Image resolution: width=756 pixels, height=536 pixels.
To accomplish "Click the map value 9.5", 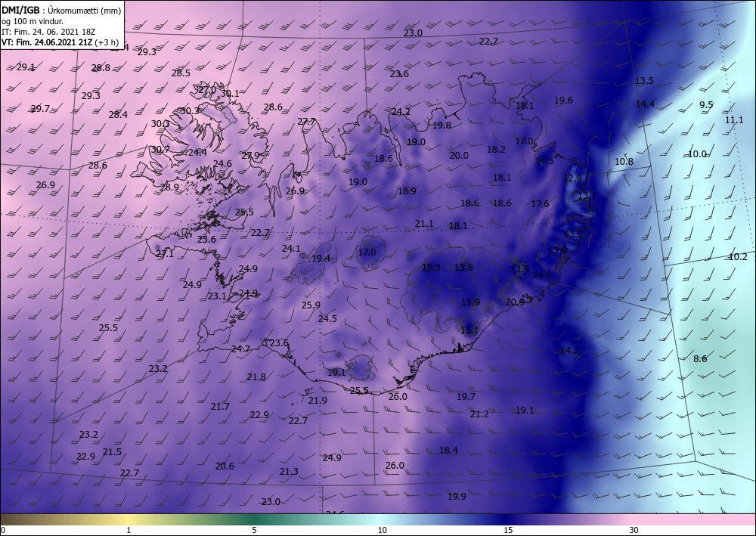I will 706,104.
